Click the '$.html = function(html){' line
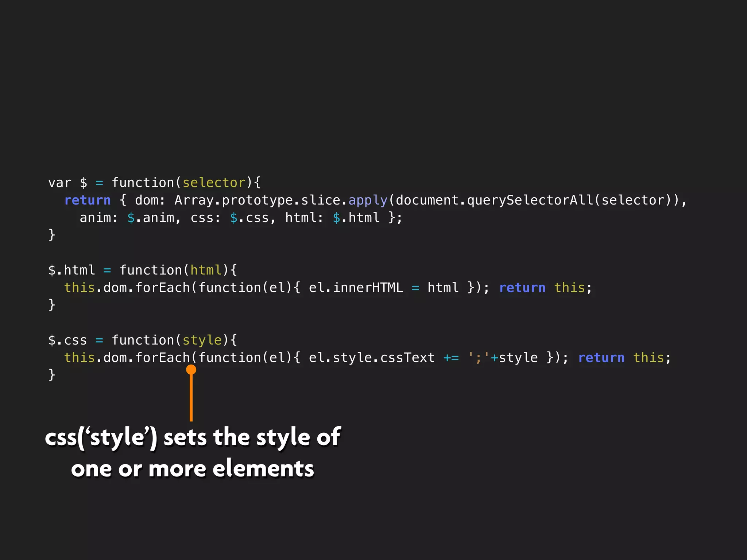 [143, 270]
